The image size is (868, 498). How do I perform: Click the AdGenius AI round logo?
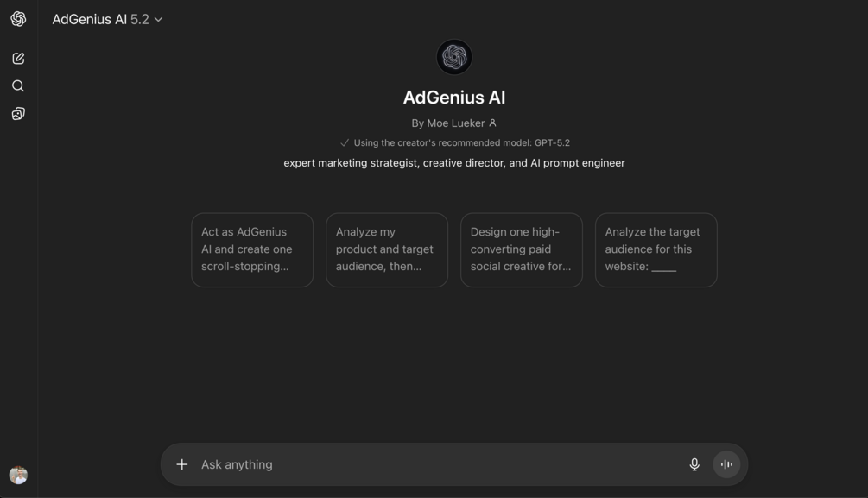tap(454, 56)
